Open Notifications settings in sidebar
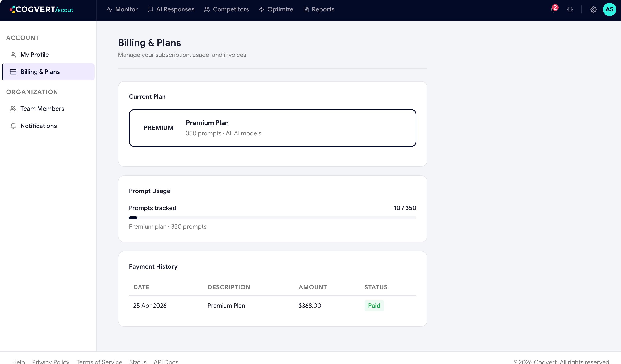This screenshot has width=621, height=364. tap(48, 126)
